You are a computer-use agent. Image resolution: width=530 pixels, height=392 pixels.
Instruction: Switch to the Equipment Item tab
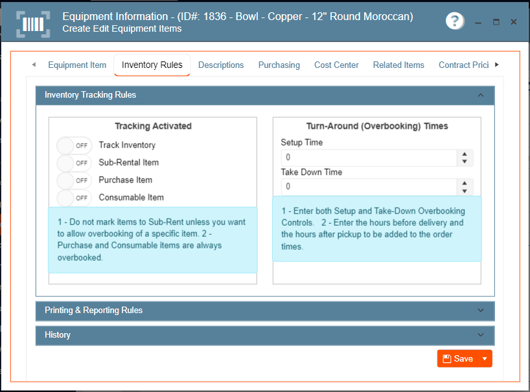point(77,65)
